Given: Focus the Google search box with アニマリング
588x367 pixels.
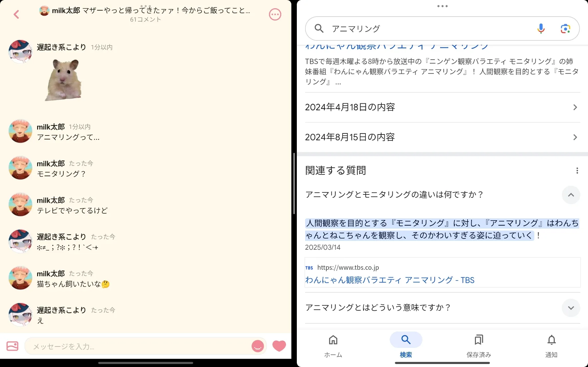Looking at the screenshot, I should [442, 29].
